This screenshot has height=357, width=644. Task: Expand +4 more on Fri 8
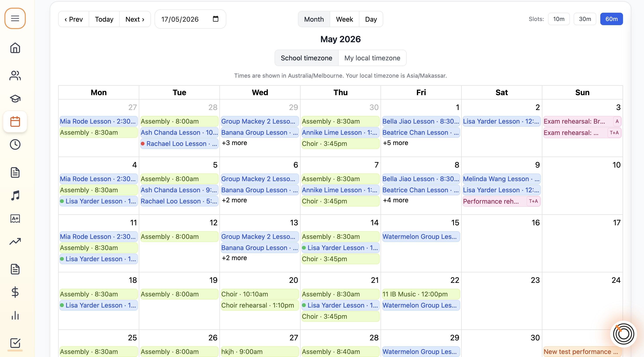pos(395,200)
